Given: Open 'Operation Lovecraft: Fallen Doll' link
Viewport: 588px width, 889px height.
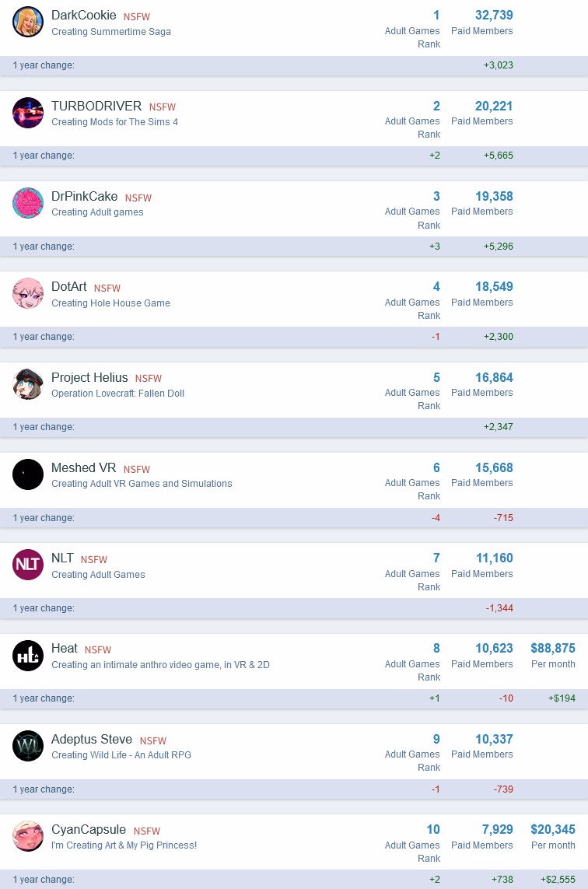Looking at the screenshot, I should point(117,394).
